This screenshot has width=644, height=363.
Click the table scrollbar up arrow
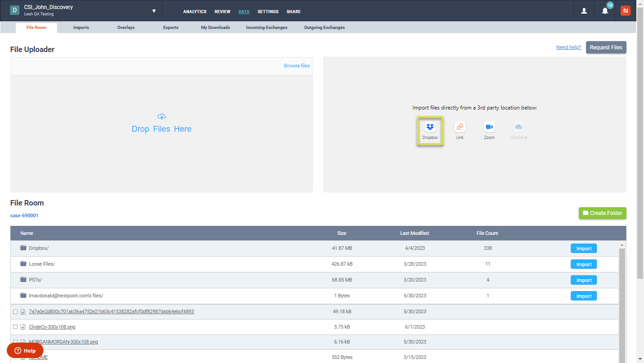(x=622, y=244)
